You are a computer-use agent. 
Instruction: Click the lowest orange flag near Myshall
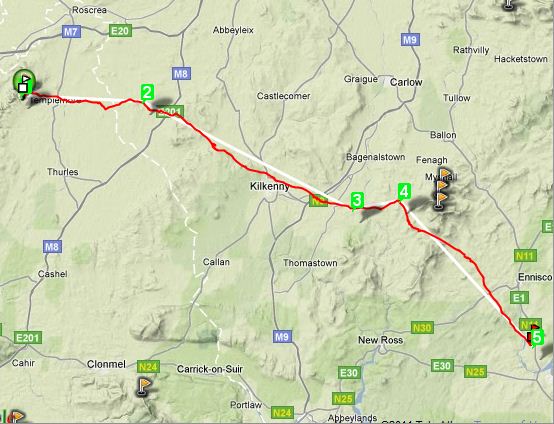(440, 200)
